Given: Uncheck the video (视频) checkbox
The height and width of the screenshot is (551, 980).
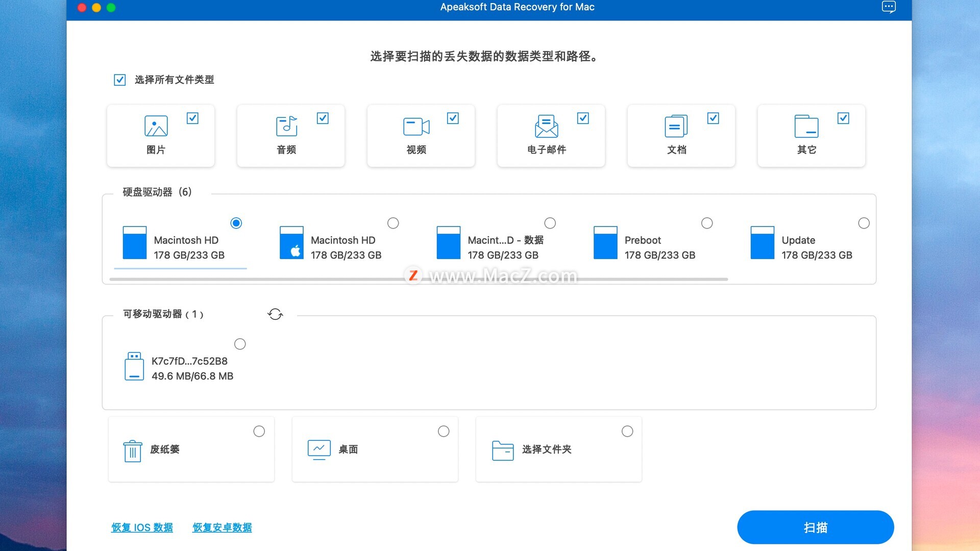Looking at the screenshot, I should (x=453, y=118).
